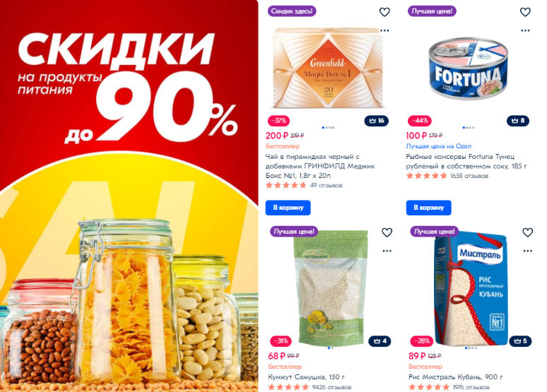This screenshot has width=547, height=392.
Task: Click crown badge 16 on Greenfield tea
Action: click(377, 121)
